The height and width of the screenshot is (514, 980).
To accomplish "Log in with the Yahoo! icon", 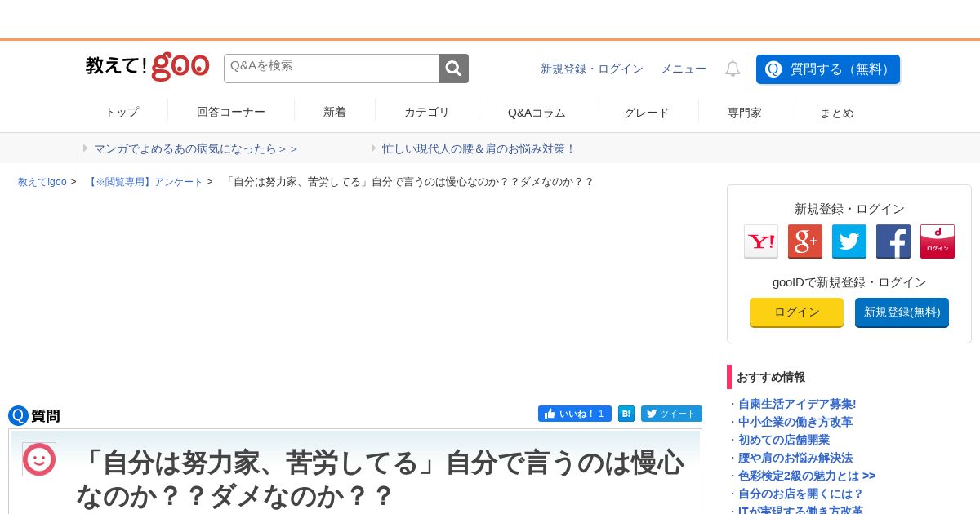I will (x=761, y=241).
